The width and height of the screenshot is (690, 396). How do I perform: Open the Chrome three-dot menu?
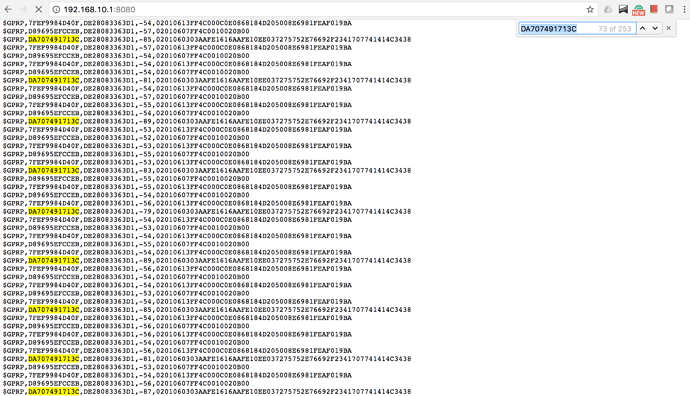[x=684, y=9]
